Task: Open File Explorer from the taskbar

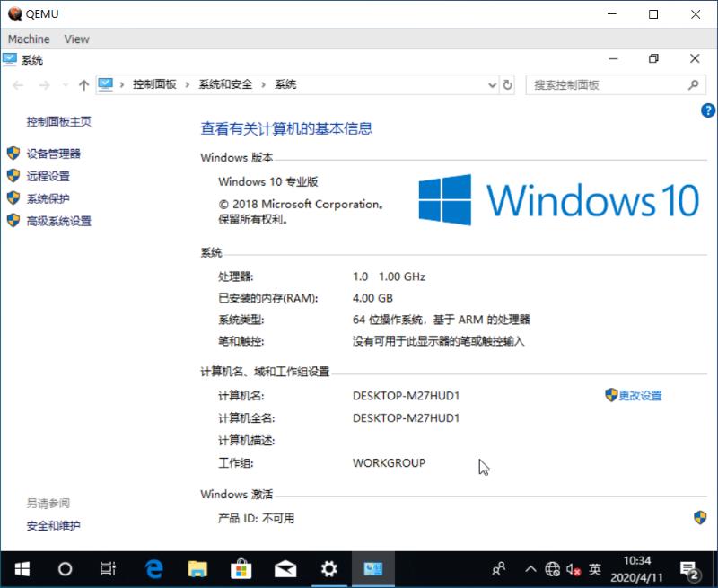Action: 197,568
